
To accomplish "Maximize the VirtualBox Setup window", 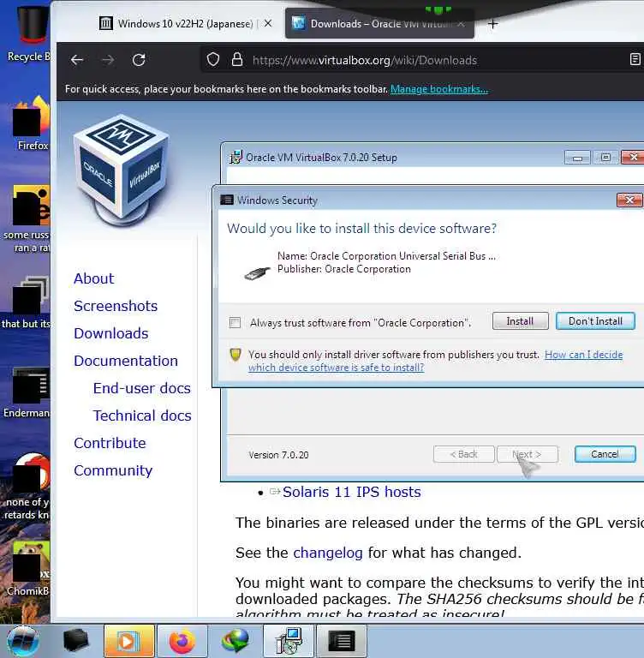I will (x=605, y=158).
